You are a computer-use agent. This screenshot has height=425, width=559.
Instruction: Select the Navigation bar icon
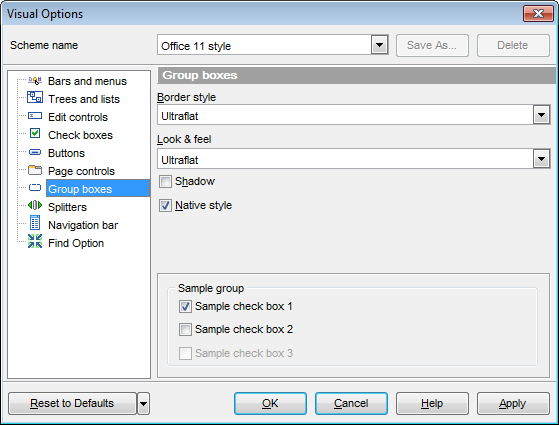pos(35,223)
